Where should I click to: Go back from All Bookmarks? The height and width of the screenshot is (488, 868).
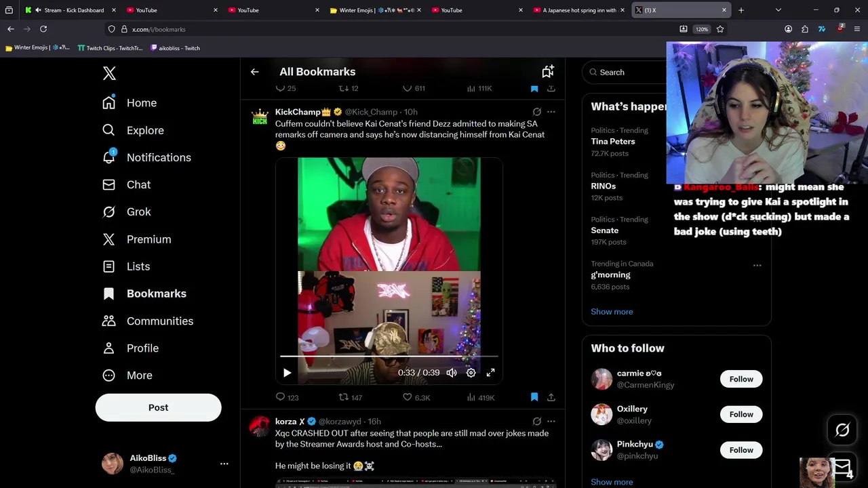click(254, 72)
